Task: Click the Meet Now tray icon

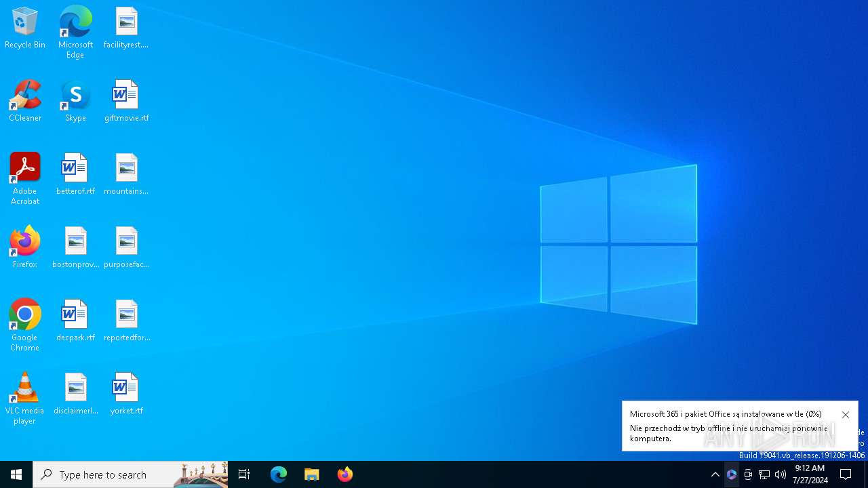Action: click(748, 474)
